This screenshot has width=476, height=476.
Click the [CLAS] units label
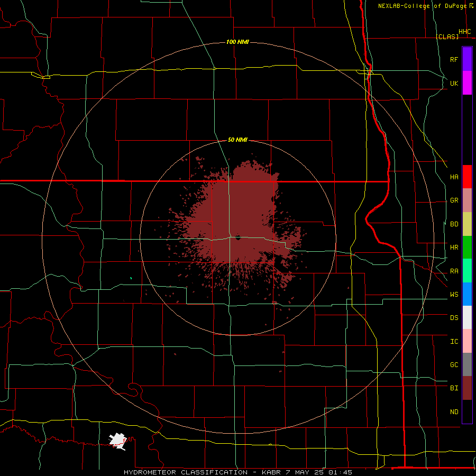447,36
